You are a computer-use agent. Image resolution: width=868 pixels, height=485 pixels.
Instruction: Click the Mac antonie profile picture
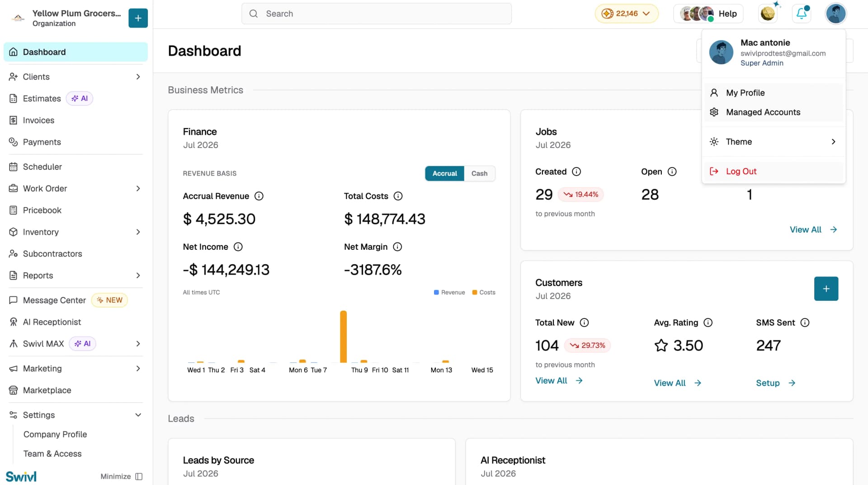coord(721,52)
